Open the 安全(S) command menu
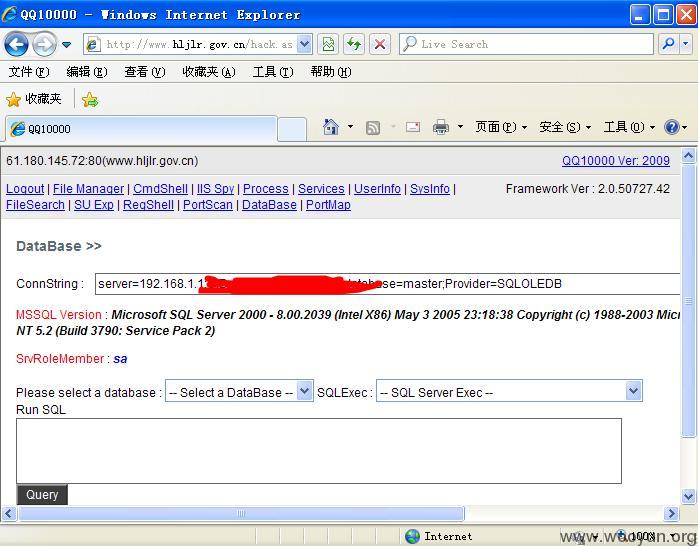698x546 pixels. [565, 127]
